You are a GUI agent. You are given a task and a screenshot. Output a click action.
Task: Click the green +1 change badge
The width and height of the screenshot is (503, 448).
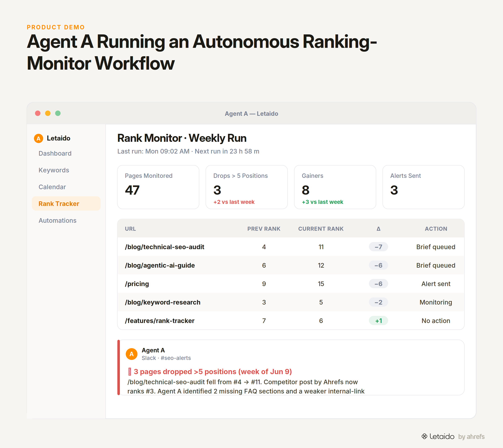[x=379, y=321]
